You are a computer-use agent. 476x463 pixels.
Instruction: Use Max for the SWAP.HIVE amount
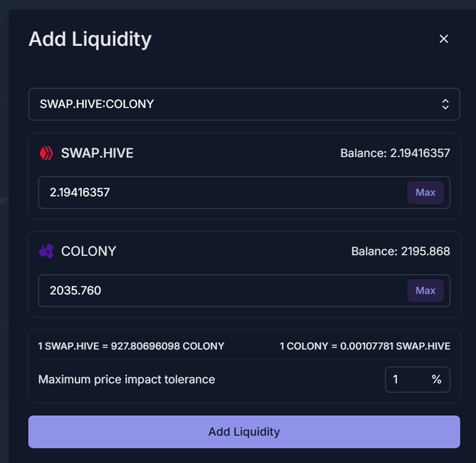click(x=425, y=193)
